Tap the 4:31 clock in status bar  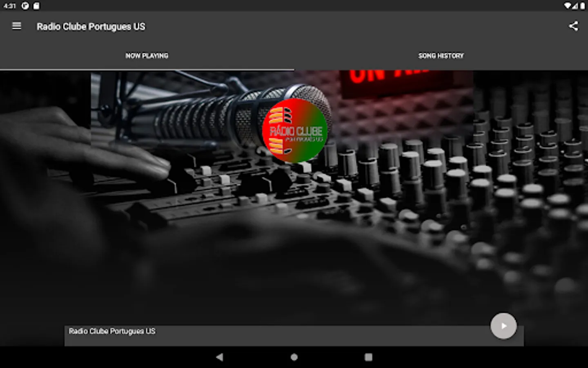(x=9, y=6)
